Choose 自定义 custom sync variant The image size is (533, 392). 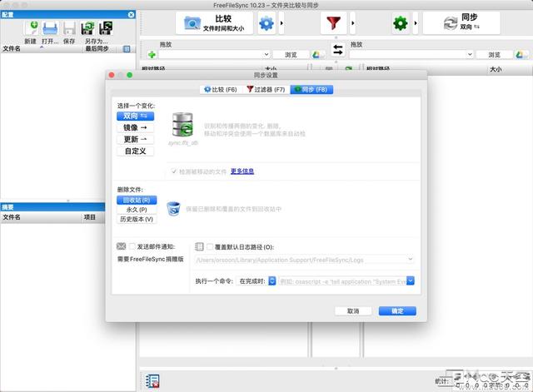click(135, 151)
